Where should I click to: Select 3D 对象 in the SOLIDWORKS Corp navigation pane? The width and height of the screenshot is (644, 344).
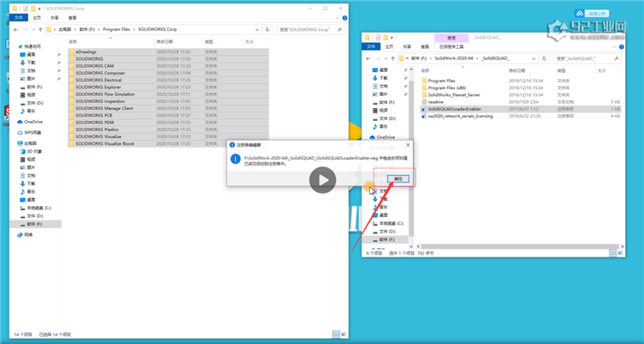click(31, 152)
